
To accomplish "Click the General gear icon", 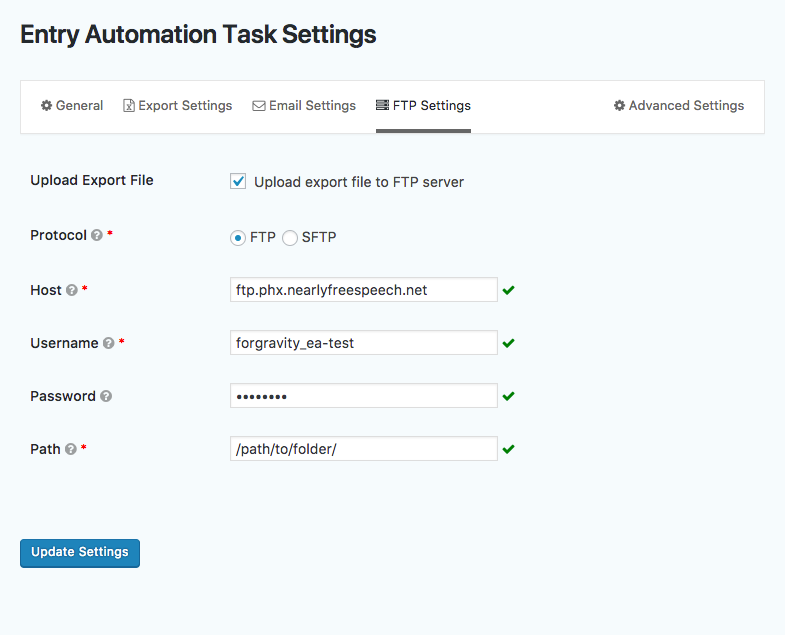I will 47,106.
